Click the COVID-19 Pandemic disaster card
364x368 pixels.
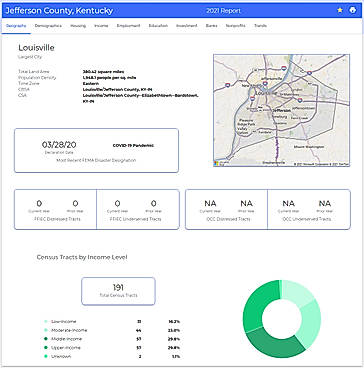pyautogui.click(x=96, y=150)
